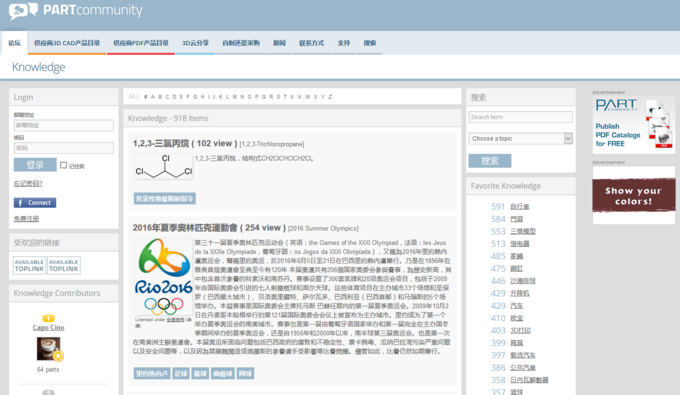Click the number 1 rank badge above Capo Cino
The height and width of the screenshot is (395, 680).
[49, 318]
